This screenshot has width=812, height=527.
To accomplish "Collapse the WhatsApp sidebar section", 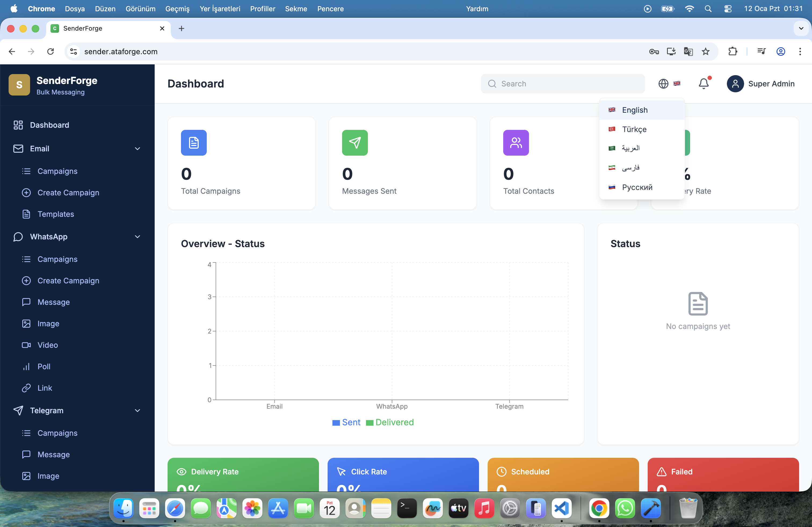I will (x=137, y=237).
